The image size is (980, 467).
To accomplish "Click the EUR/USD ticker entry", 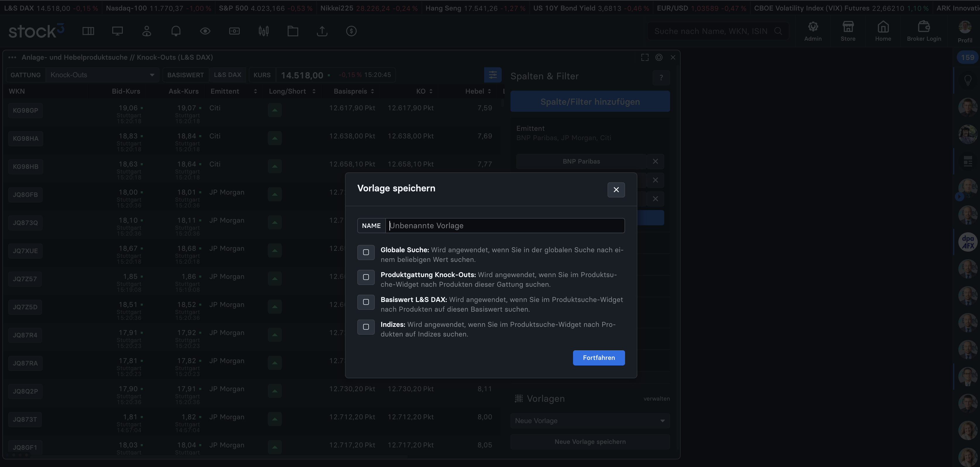I will 701,8.
